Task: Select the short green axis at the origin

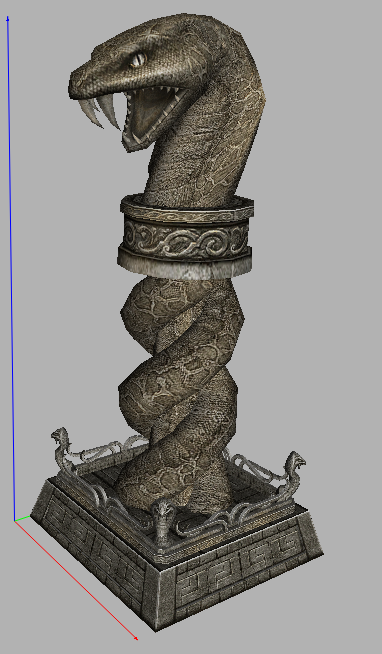Action: pyautogui.click(x=22, y=518)
